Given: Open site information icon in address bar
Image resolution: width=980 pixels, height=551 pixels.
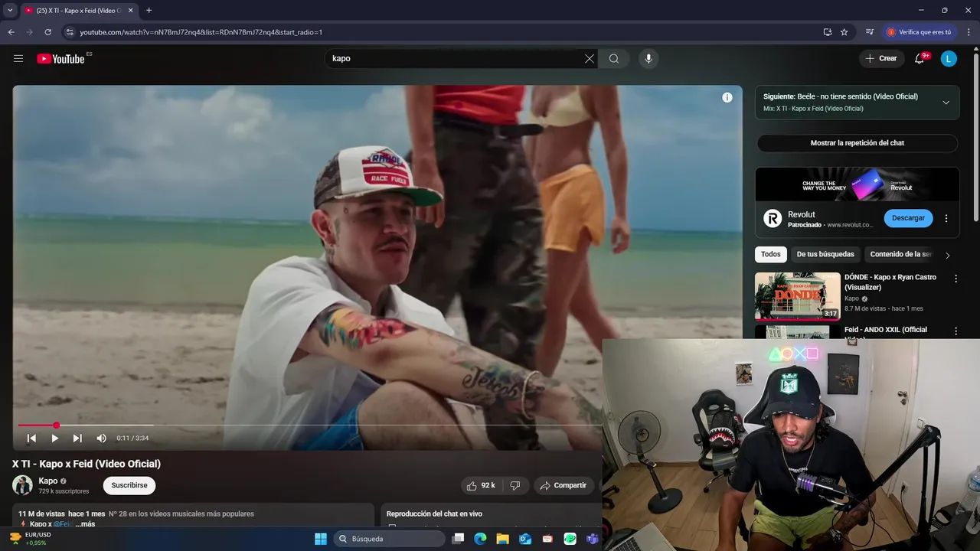Looking at the screenshot, I should click(69, 32).
